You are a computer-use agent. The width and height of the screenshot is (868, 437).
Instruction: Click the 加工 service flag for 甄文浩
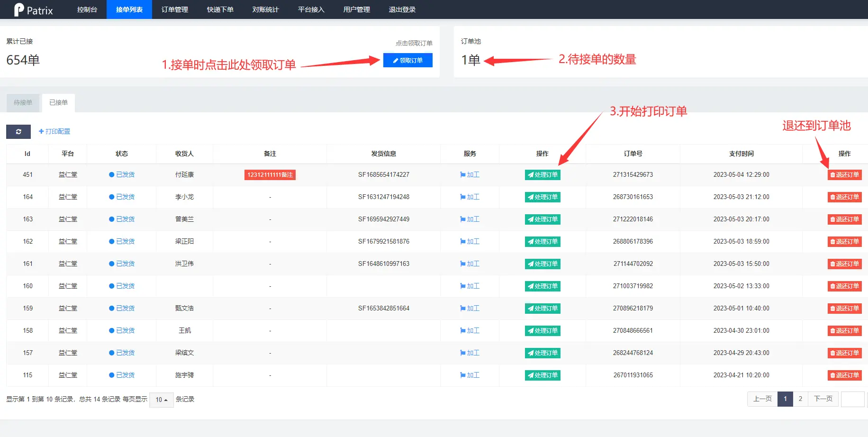(x=470, y=309)
